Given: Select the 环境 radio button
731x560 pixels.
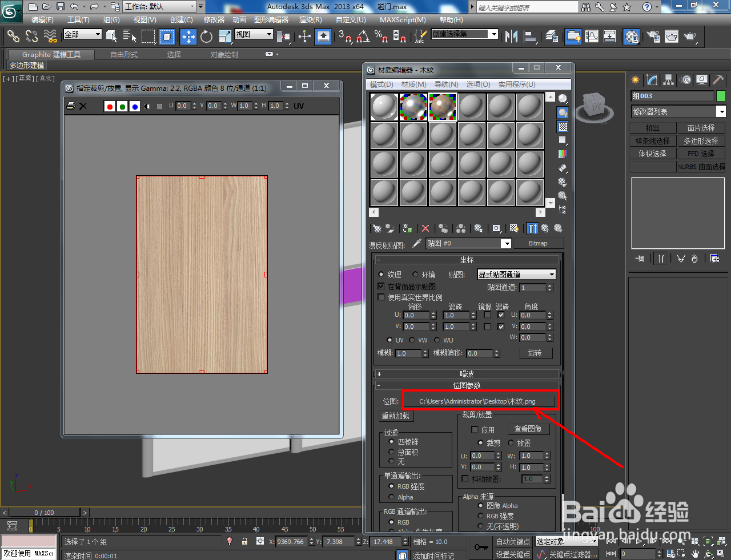Looking at the screenshot, I should pyautogui.click(x=415, y=275).
